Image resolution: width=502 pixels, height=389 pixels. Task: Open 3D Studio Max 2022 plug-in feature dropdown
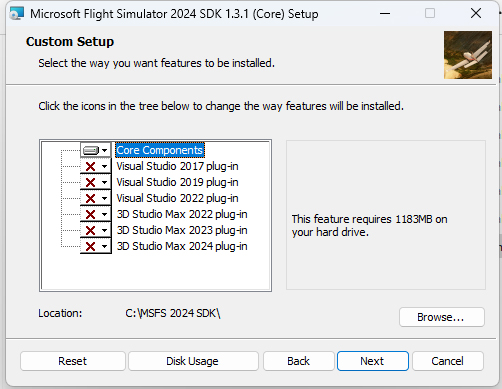point(95,214)
